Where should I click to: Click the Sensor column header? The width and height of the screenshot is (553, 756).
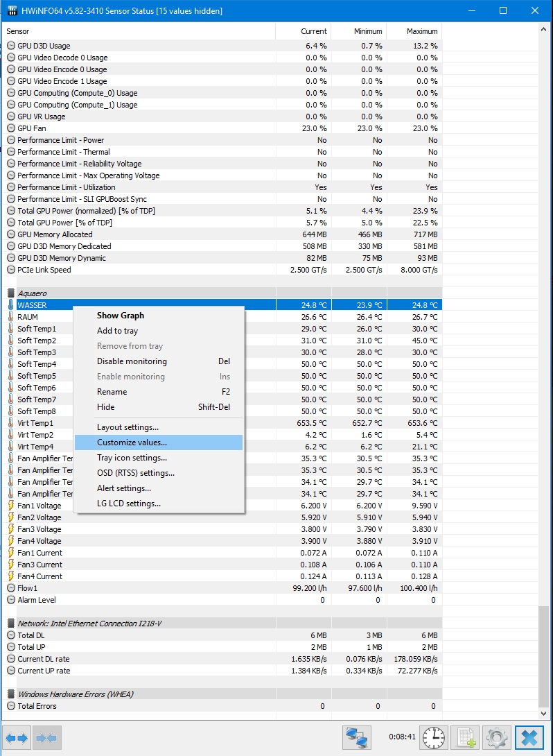(x=139, y=31)
